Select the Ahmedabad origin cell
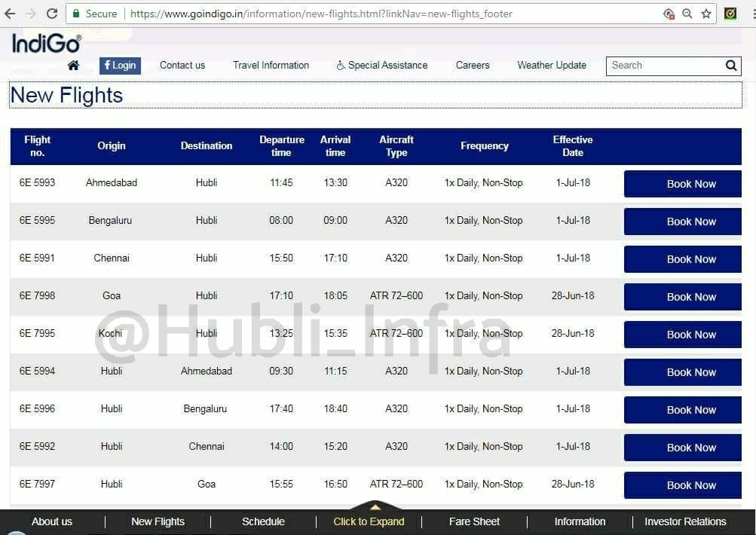 point(112,182)
